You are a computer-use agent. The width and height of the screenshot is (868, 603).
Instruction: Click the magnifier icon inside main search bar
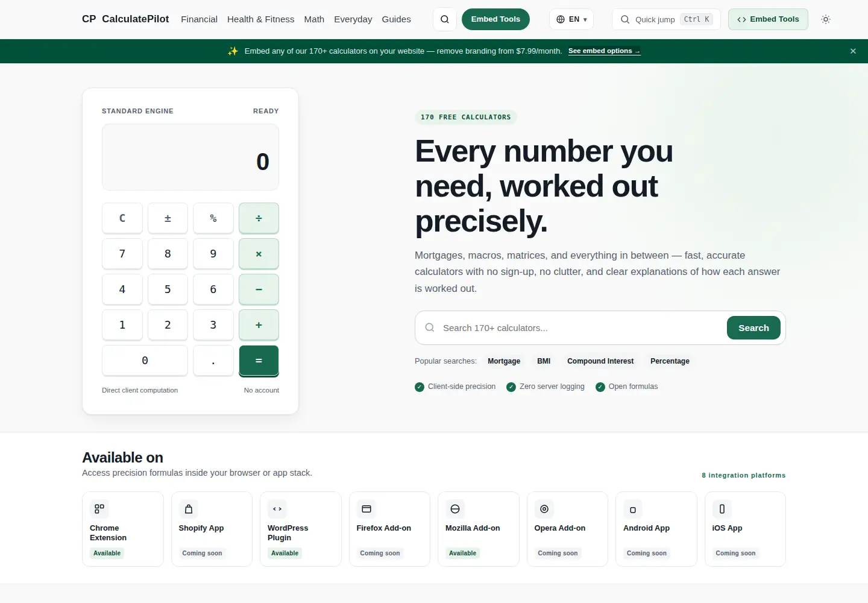click(430, 327)
